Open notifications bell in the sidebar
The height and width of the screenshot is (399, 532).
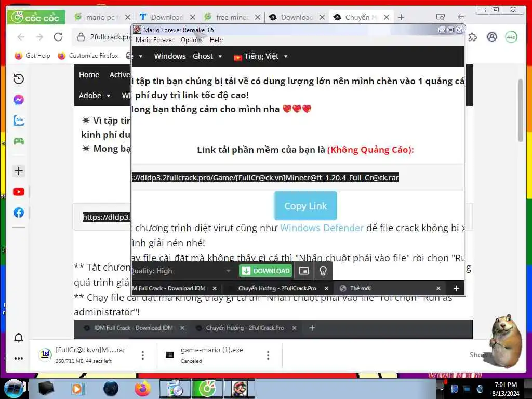(19, 338)
